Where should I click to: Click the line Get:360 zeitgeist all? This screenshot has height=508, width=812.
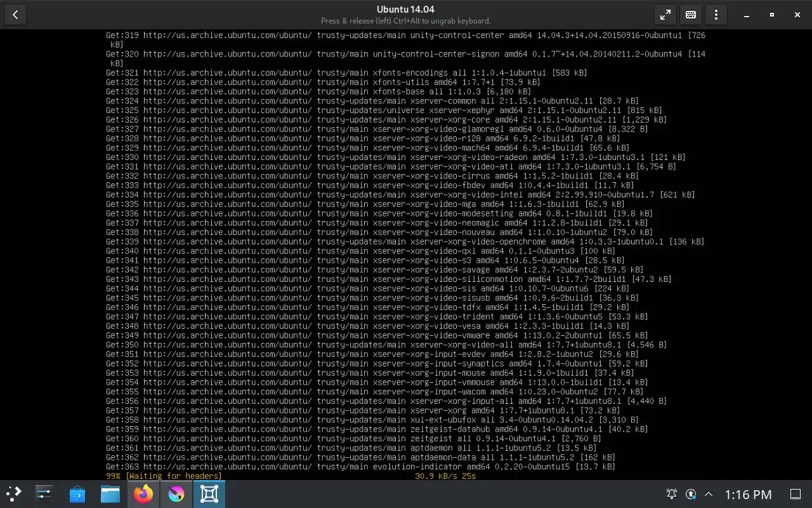[353, 439]
